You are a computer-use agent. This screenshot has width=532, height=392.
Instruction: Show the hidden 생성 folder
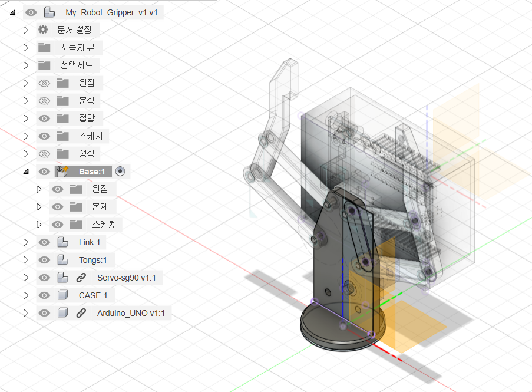coord(44,154)
